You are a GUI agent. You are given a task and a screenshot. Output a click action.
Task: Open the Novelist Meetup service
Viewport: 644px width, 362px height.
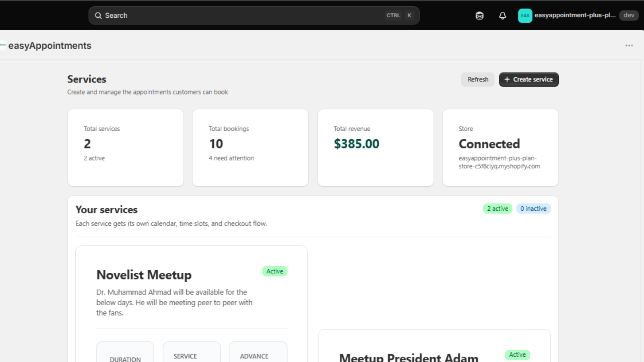click(x=144, y=275)
